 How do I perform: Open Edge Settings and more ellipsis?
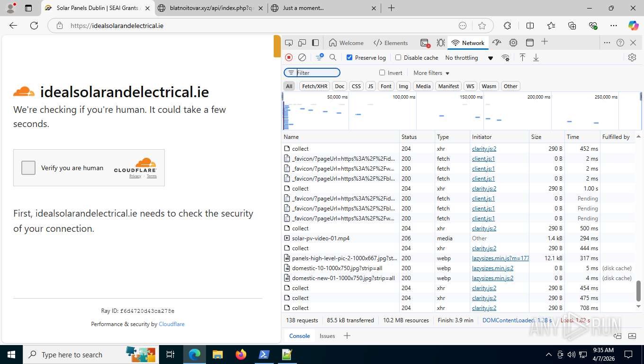pos(614,26)
